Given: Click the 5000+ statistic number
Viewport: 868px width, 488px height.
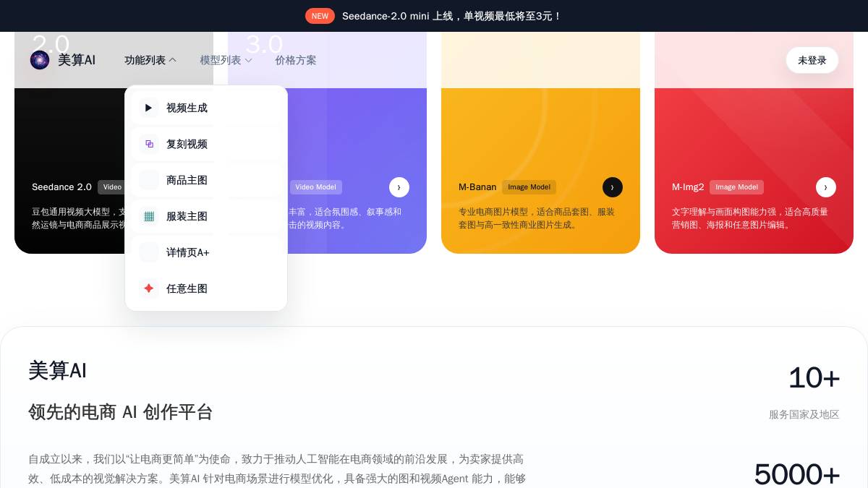Looking at the screenshot, I should click(x=797, y=474).
